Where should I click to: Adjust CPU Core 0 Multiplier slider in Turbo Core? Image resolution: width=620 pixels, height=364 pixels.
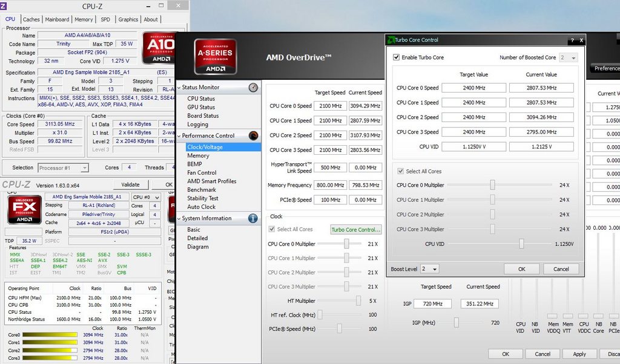tap(492, 185)
